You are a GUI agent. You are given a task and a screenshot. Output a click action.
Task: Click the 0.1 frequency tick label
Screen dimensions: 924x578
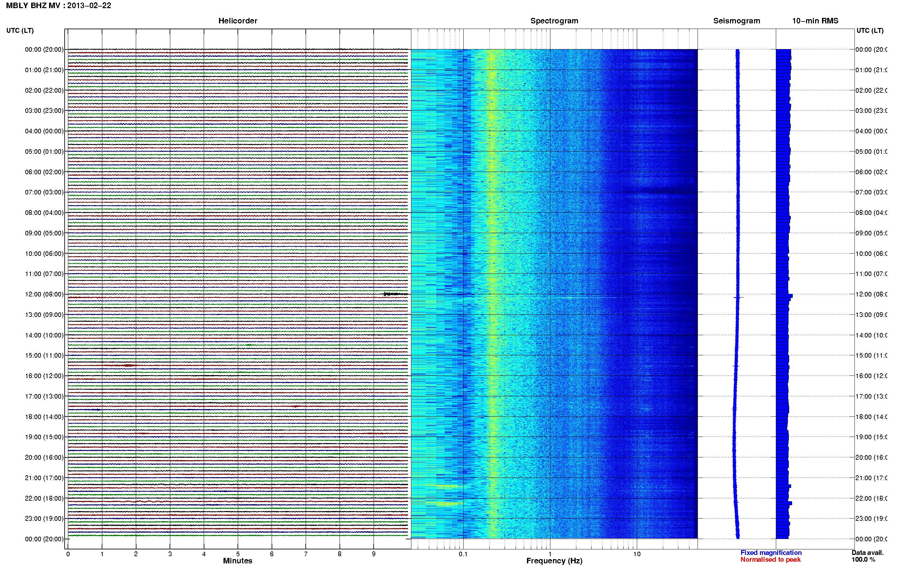pyautogui.click(x=463, y=554)
